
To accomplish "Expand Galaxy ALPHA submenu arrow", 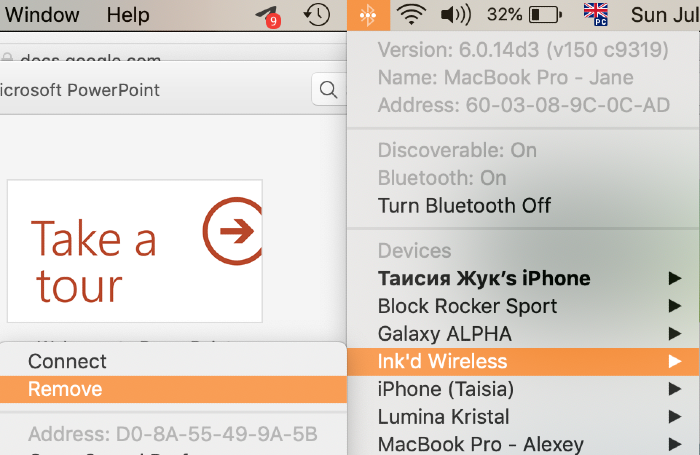I will (675, 334).
